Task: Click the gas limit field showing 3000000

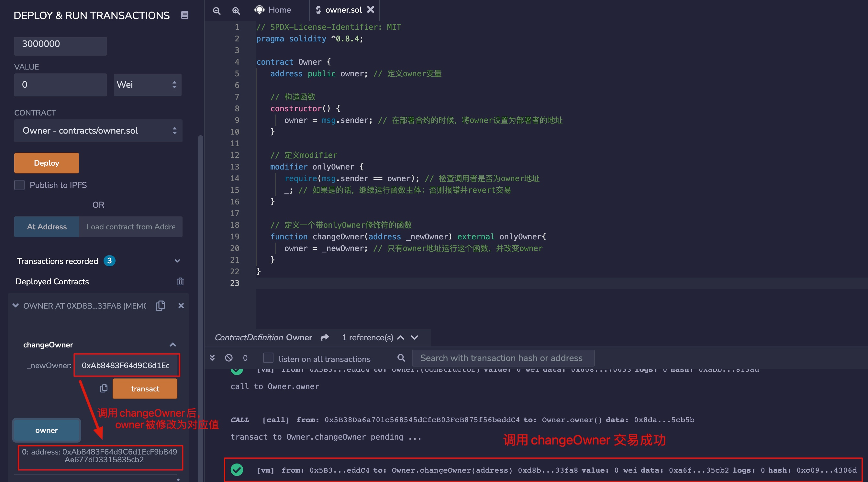Action: pyautogui.click(x=60, y=45)
